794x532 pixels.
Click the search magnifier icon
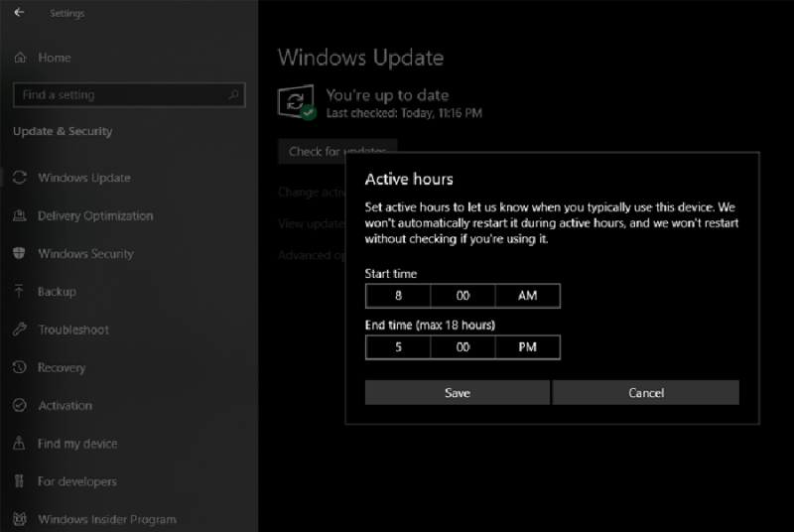[233, 94]
